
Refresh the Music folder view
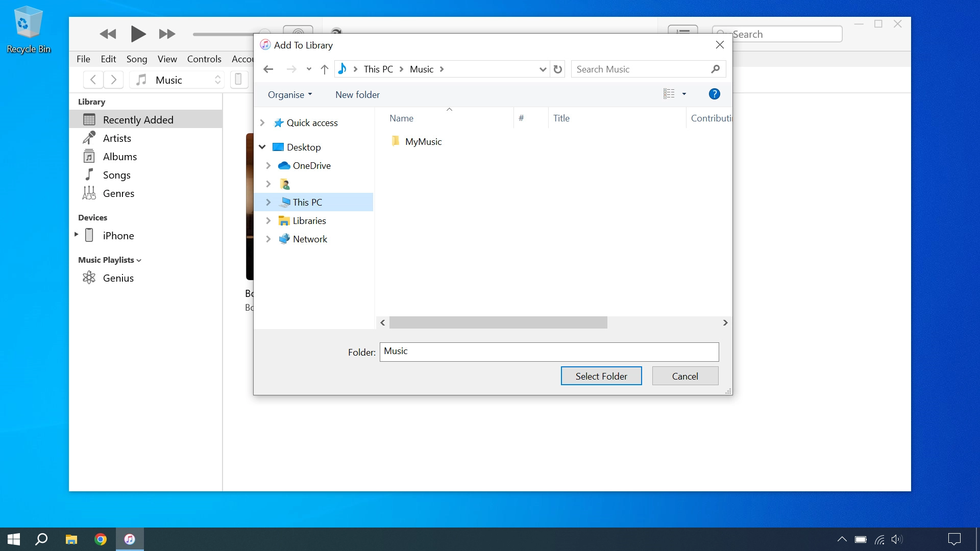click(557, 69)
